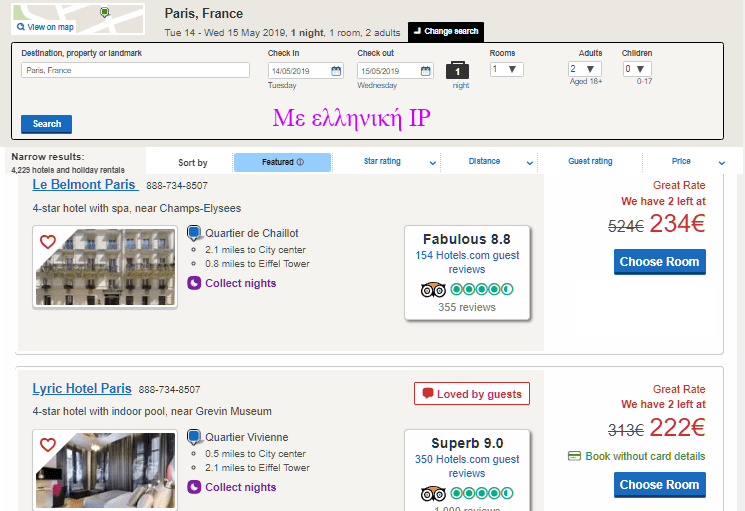Click the check-in calendar icon
745x511 pixels.
[336, 71]
